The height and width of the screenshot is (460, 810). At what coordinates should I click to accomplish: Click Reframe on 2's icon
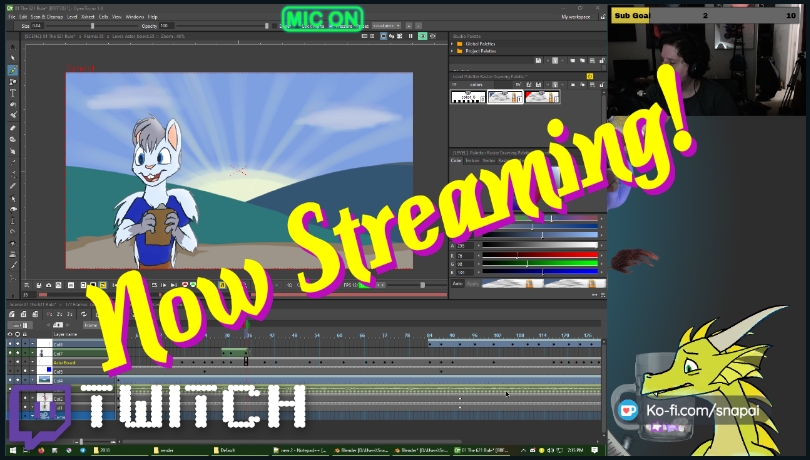(59, 314)
